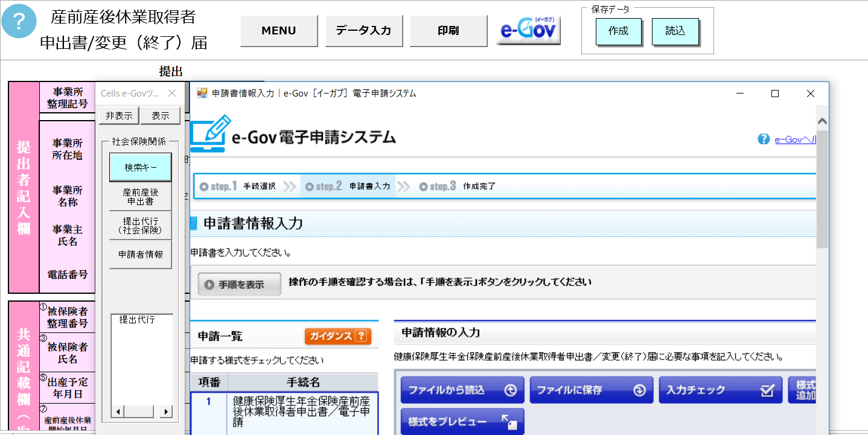Image resolution: width=868 pixels, height=435 pixels.
Task: Click 作成 under 保存データ
Action: pyautogui.click(x=619, y=31)
